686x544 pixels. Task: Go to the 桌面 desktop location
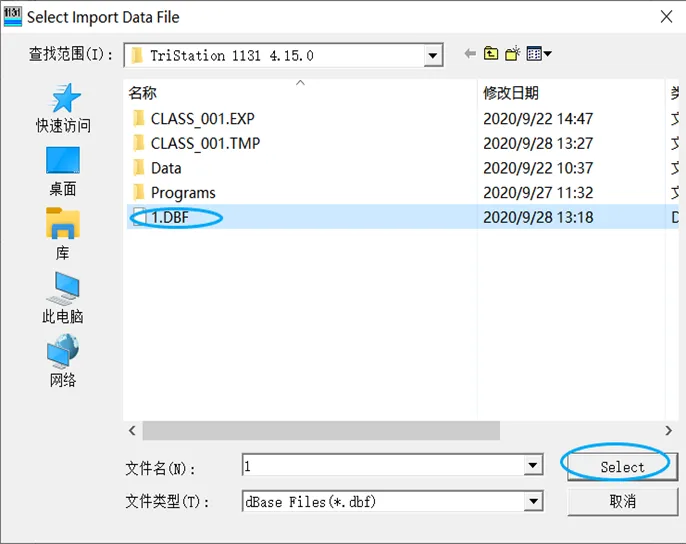click(63, 171)
